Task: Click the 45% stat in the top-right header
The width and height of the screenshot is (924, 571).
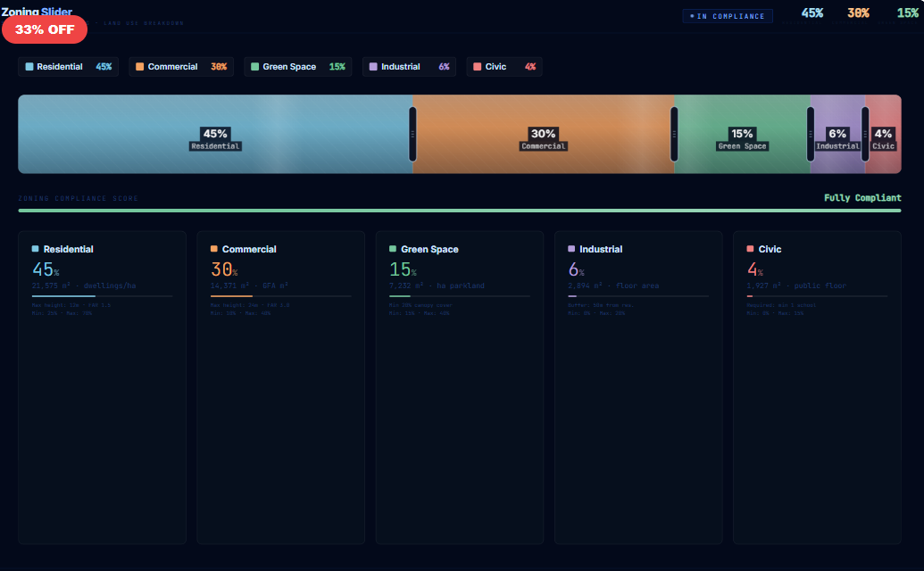Action: (812, 12)
